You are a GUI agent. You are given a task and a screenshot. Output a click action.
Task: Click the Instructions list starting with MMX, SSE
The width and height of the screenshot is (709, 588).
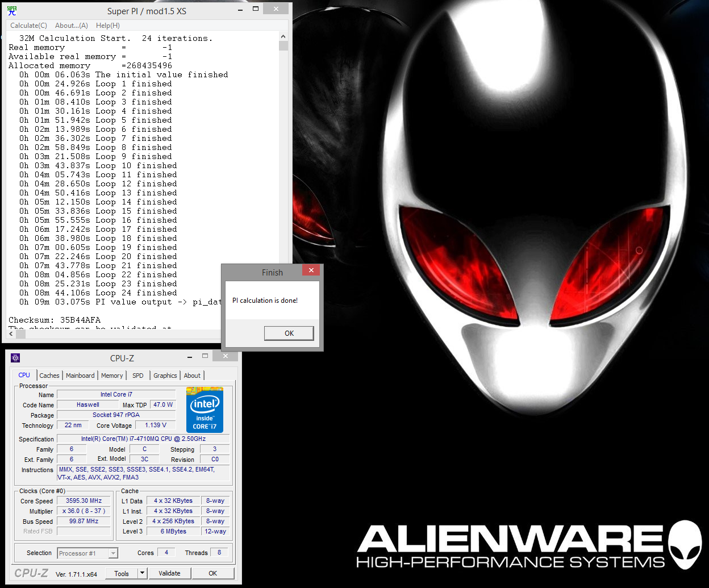click(143, 473)
